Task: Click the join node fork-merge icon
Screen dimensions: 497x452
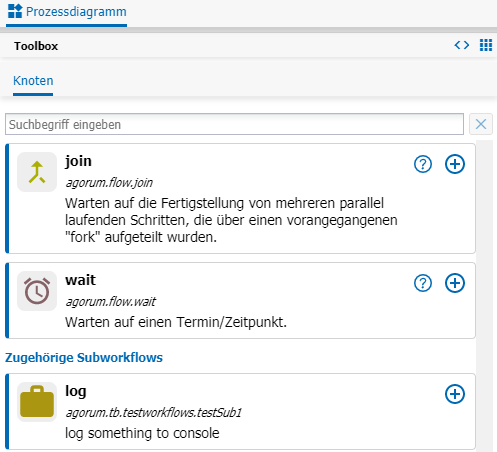Action: (x=37, y=172)
